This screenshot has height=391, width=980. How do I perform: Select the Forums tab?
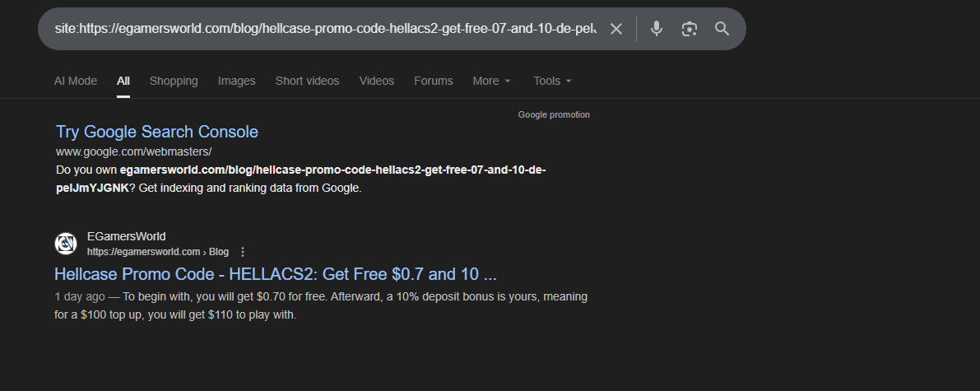pyautogui.click(x=434, y=81)
